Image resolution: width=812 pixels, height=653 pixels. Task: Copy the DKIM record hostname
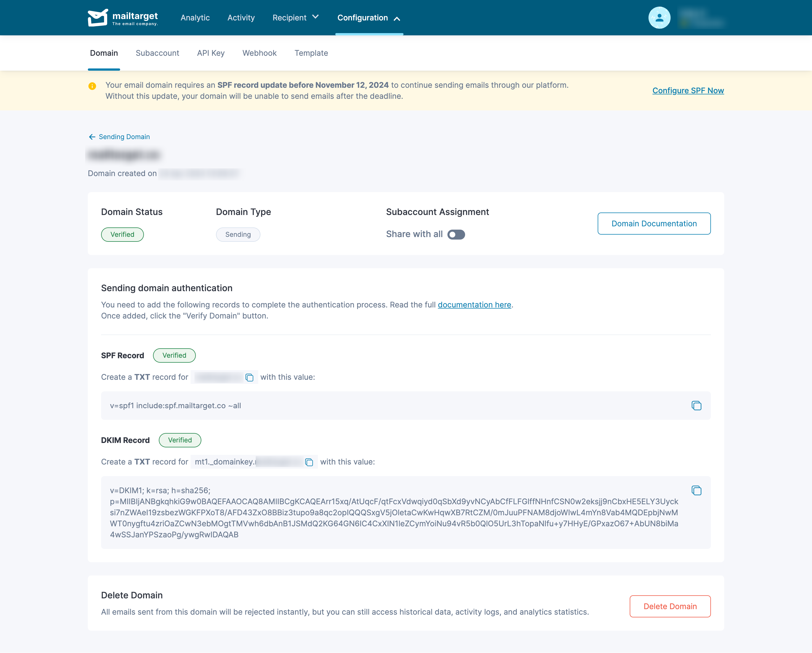click(x=309, y=462)
